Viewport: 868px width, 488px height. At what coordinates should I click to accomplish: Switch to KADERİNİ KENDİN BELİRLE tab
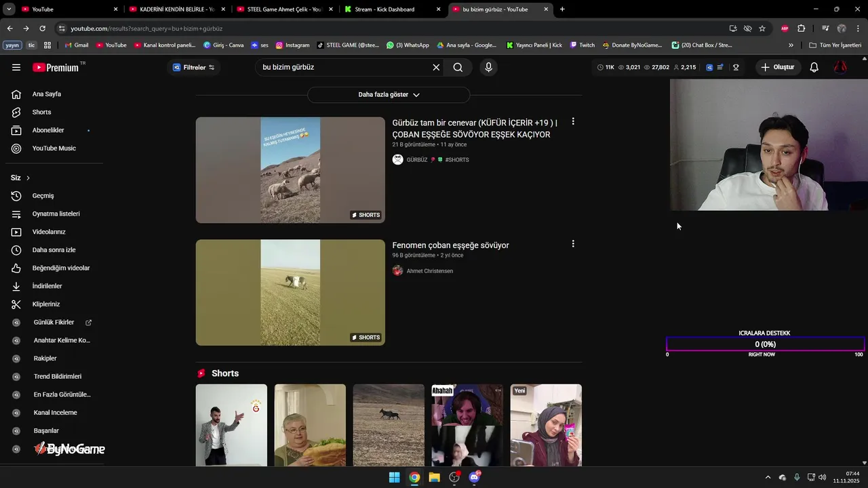pyautogui.click(x=176, y=9)
